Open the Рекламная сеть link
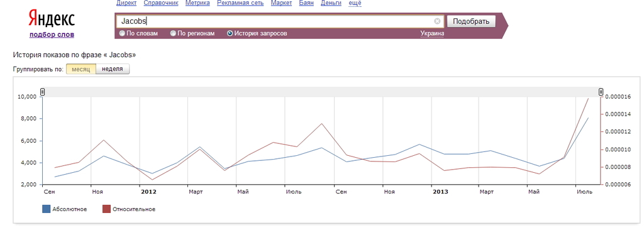Image resolution: width=644 pixels, height=230 pixels. 240,3
